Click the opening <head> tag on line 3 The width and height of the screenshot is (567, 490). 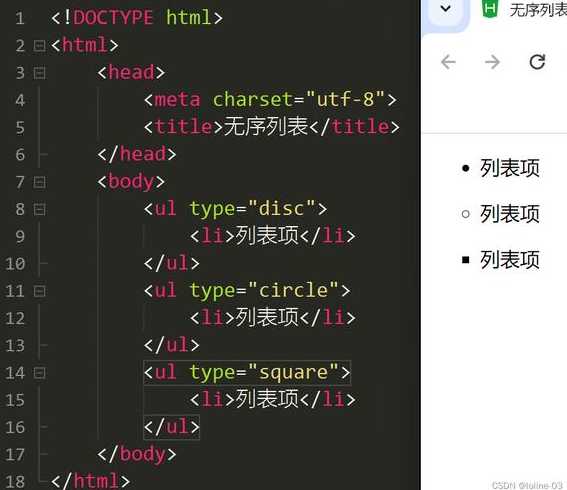point(131,72)
